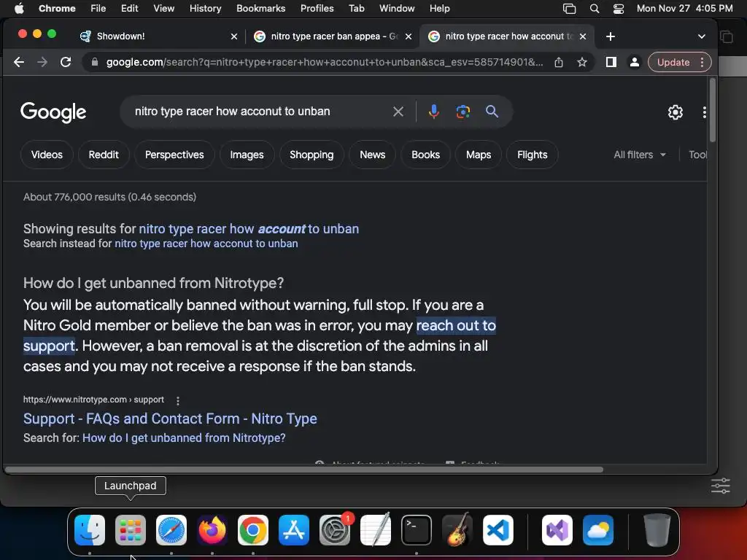747x560 pixels.
Task: Search by image with Google Lens icon
Action: pyautogui.click(x=463, y=112)
